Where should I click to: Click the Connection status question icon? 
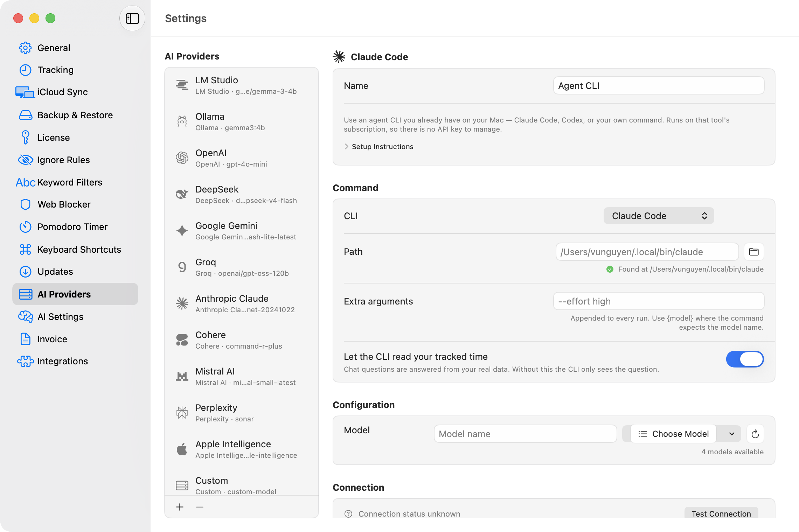pyautogui.click(x=348, y=514)
